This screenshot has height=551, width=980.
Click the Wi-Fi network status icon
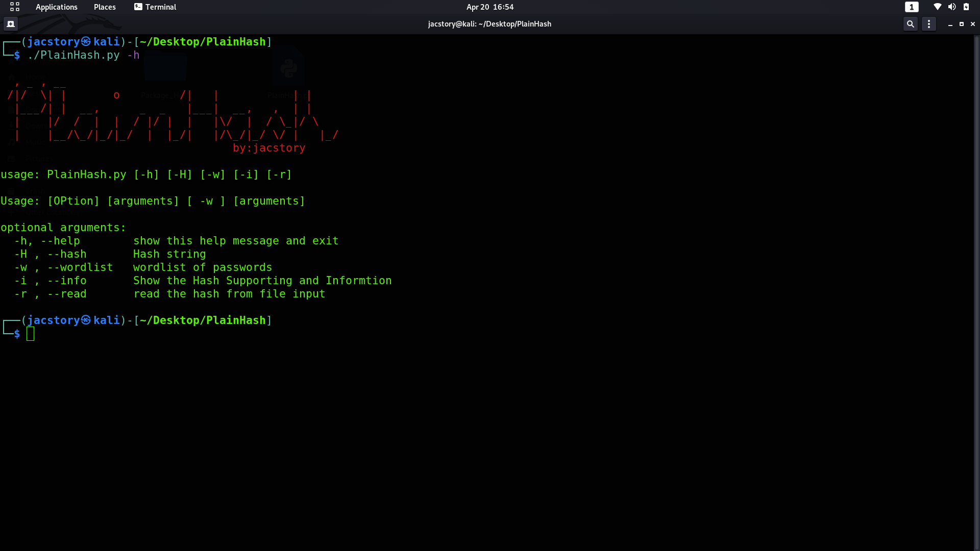937,7
